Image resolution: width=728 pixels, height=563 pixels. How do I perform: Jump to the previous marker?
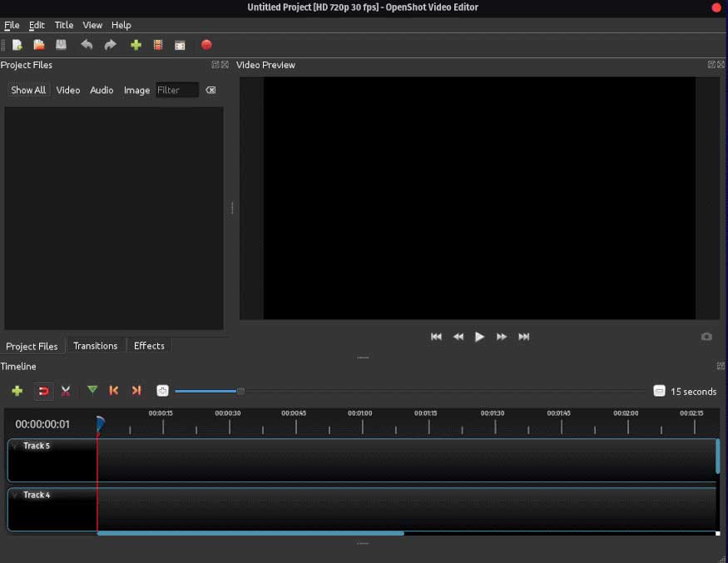[114, 391]
